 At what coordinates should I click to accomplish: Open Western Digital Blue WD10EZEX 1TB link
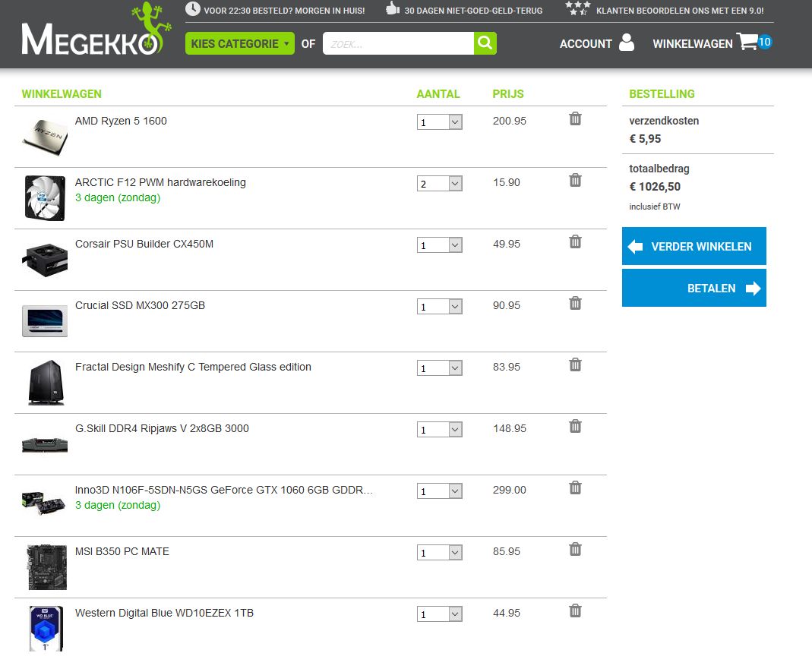(164, 613)
